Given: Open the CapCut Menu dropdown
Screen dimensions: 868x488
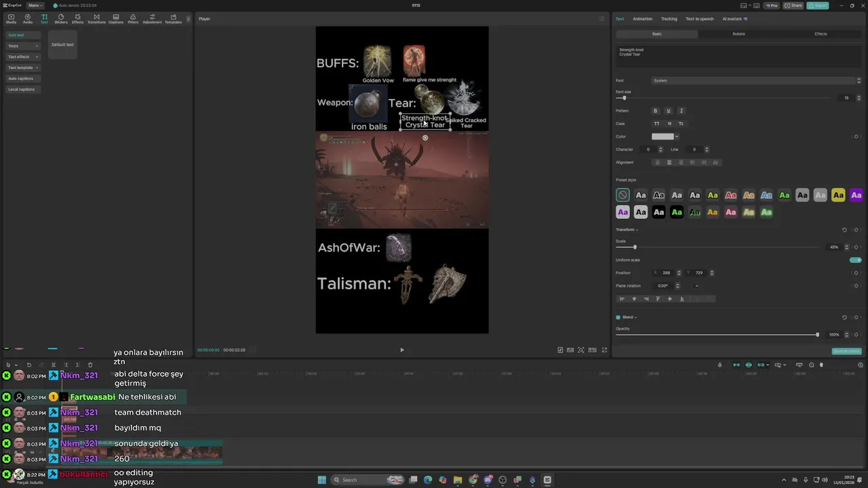Looking at the screenshot, I should tap(35, 5).
